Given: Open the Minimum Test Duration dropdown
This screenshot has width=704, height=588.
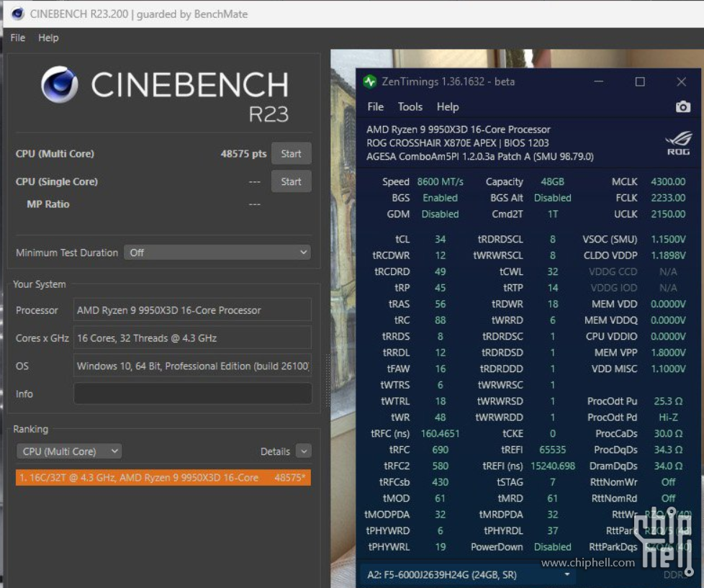Looking at the screenshot, I should 217,253.
